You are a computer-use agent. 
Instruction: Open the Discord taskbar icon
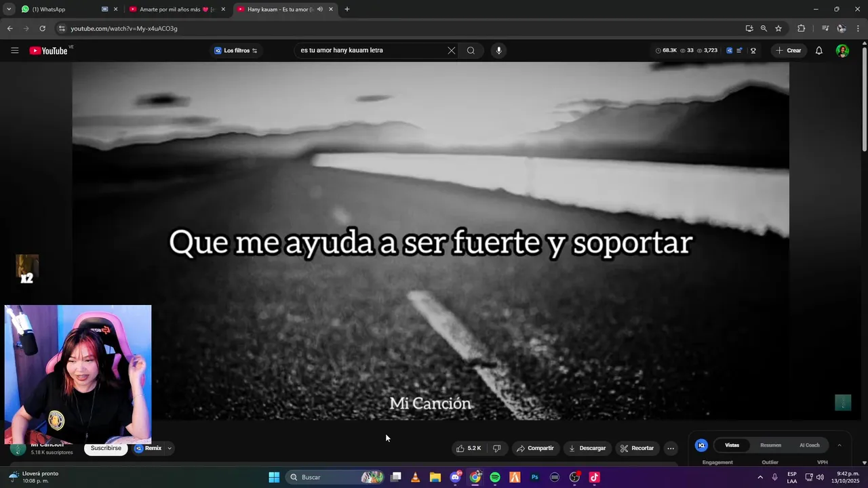tap(455, 477)
